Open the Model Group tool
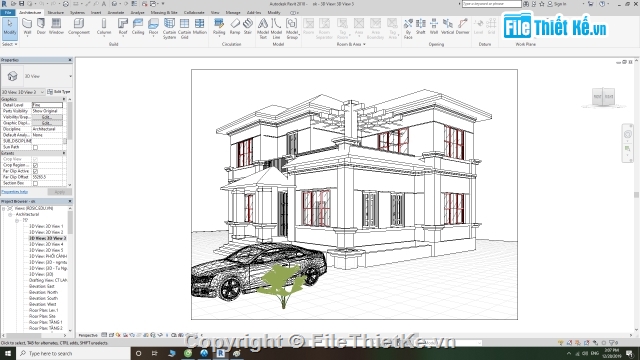 [292, 29]
